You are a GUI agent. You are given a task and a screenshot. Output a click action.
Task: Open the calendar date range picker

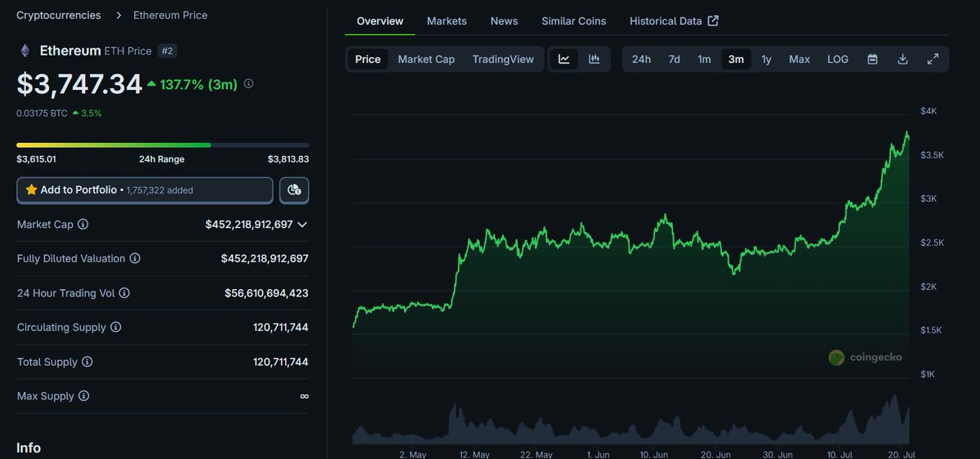click(x=872, y=59)
